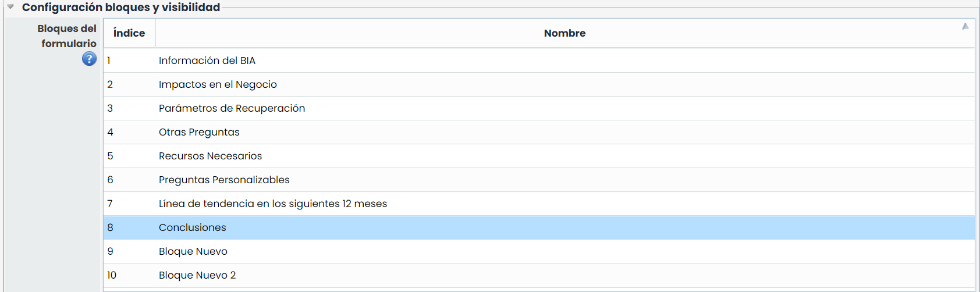Image resolution: width=980 pixels, height=292 pixels.
Task: Select the Impactos en el Negocio row
Action: pyautogui.click(x=218, y=84)
